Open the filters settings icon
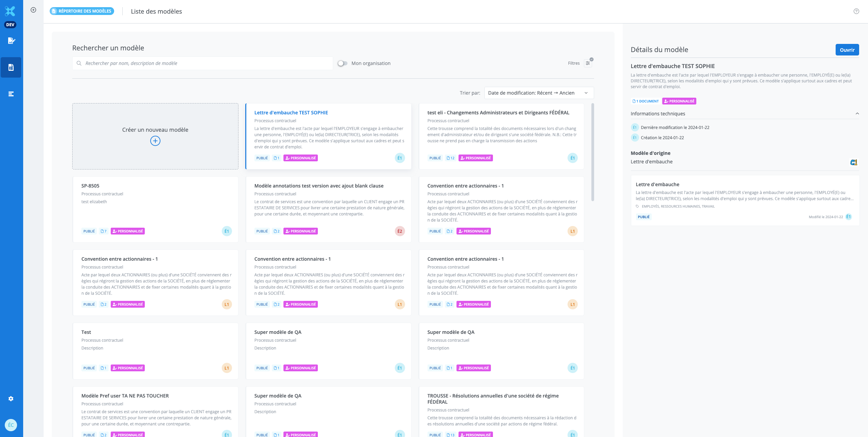Viewport: 868px width, 437px height. point(588,63)
